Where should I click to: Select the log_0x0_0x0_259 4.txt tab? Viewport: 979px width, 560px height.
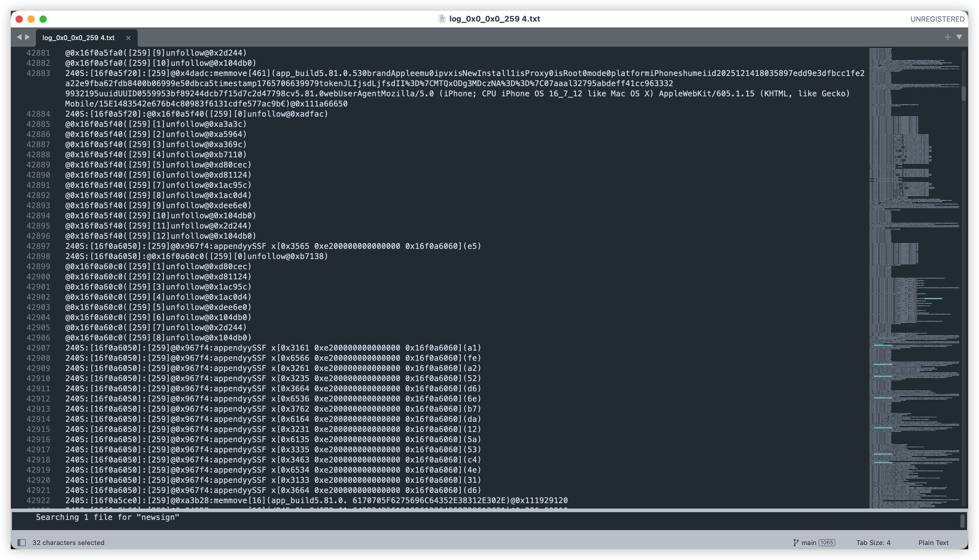click(78, 38)
